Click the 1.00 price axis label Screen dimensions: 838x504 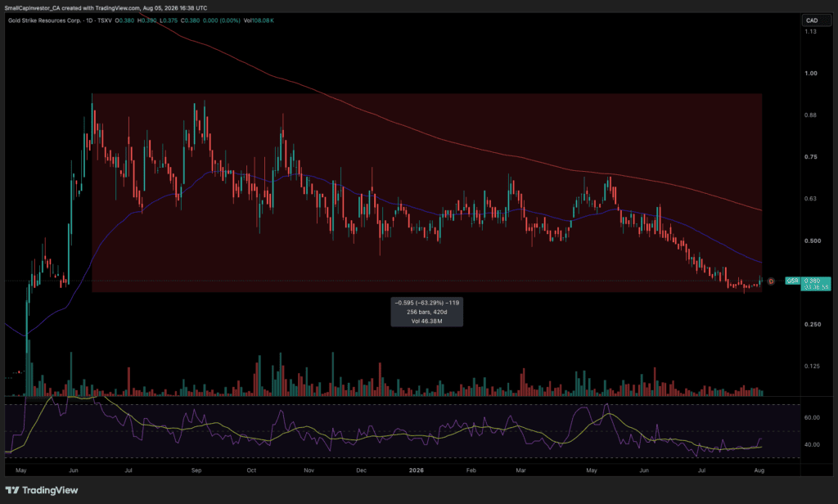[x=811, y=73]
